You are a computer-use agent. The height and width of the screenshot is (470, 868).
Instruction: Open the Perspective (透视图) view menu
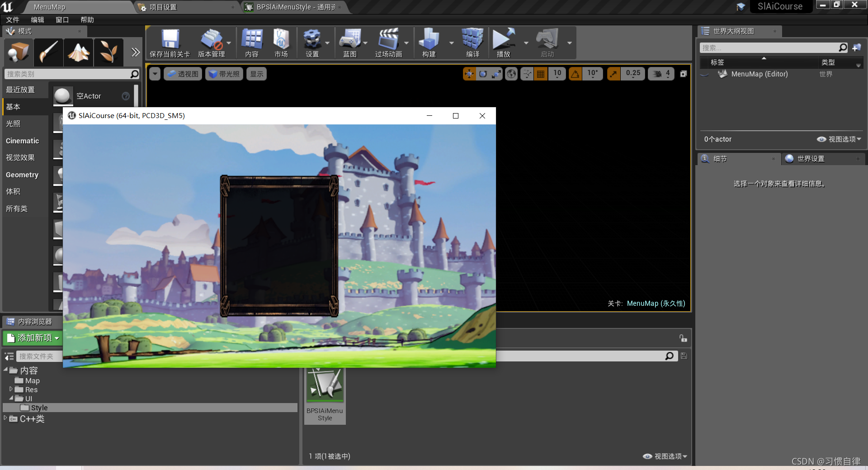[183, 74]
